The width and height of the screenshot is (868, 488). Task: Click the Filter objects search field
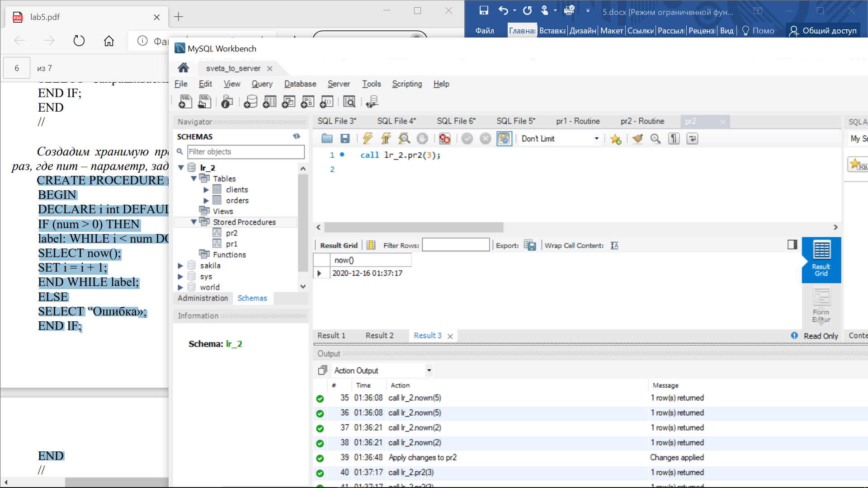pos(246,152)
